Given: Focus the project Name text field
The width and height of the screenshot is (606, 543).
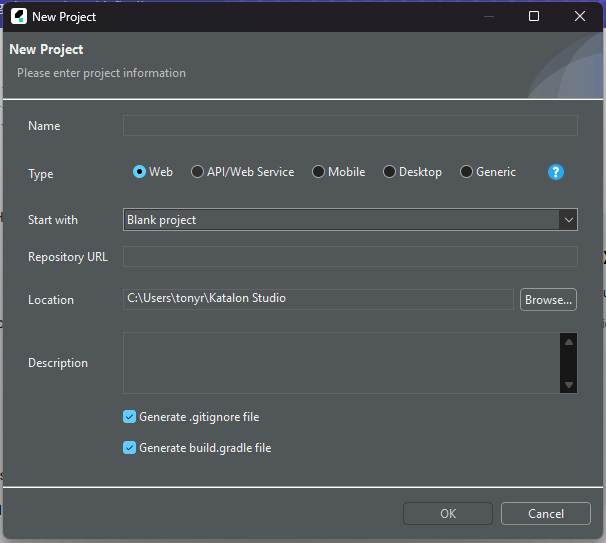Looking at the screenshot, I should 350,126.
